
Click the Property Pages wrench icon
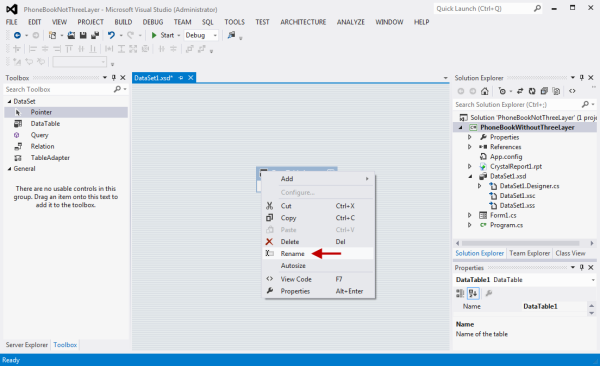point(489,293)
